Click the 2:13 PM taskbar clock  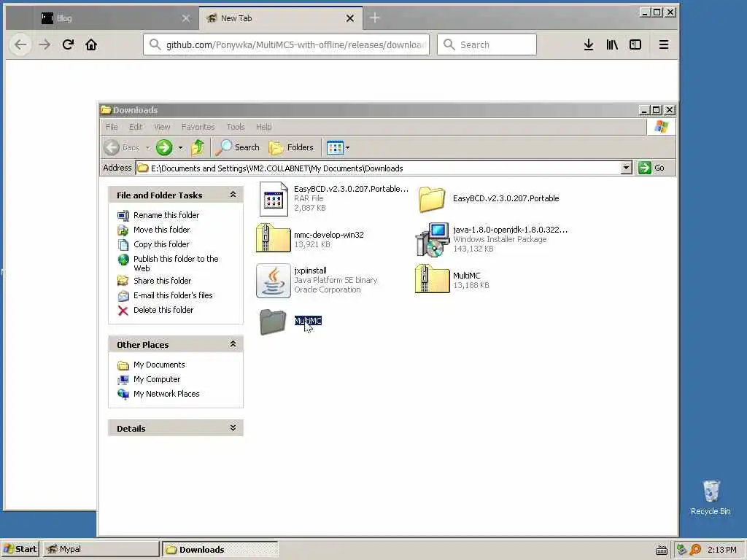(x=721, y=550)
